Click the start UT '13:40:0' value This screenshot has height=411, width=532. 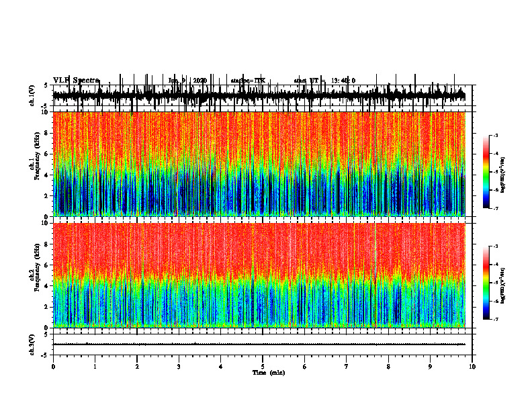343,81
